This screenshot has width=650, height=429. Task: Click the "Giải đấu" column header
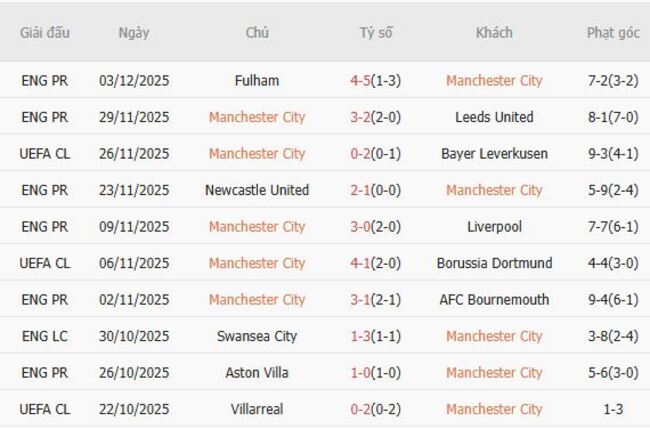pyautogui.click(x=45, y=33)
